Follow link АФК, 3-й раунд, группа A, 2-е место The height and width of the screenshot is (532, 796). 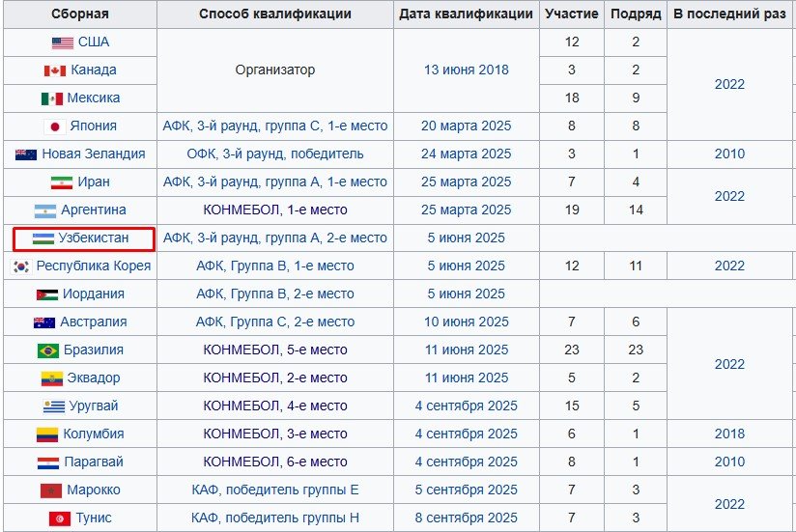point(275,238)
